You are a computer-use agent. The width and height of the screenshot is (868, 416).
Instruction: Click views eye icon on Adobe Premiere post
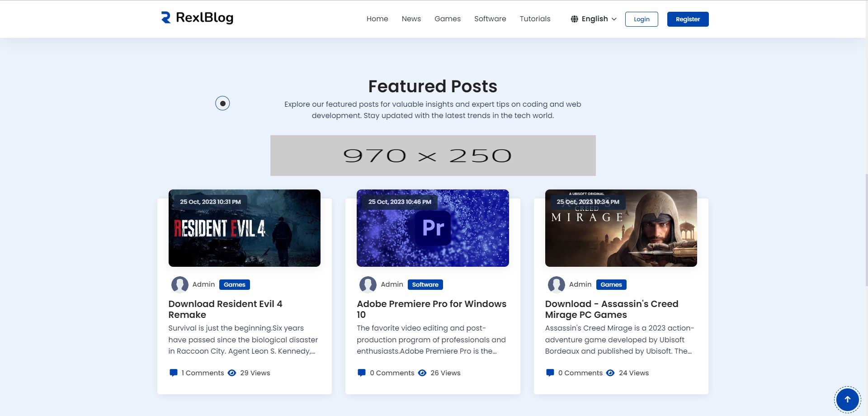[x=422, y=373]
